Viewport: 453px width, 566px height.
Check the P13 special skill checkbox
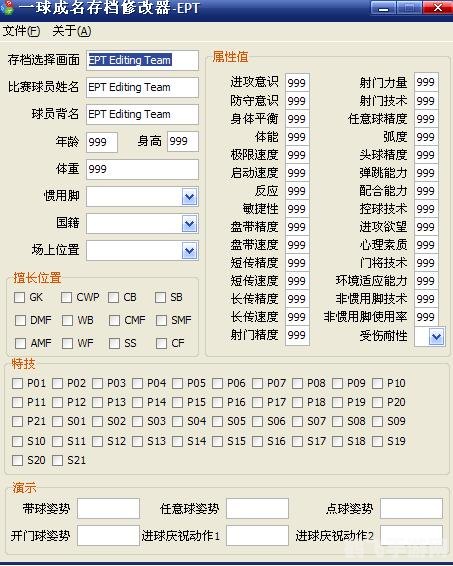pyautogui.click(x=97, y=402)
